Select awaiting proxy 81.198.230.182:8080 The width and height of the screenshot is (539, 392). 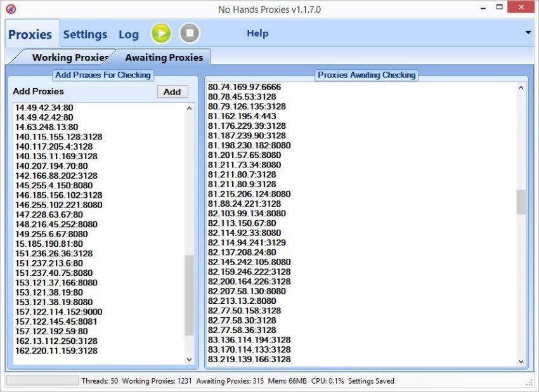(x=249, y=145)
